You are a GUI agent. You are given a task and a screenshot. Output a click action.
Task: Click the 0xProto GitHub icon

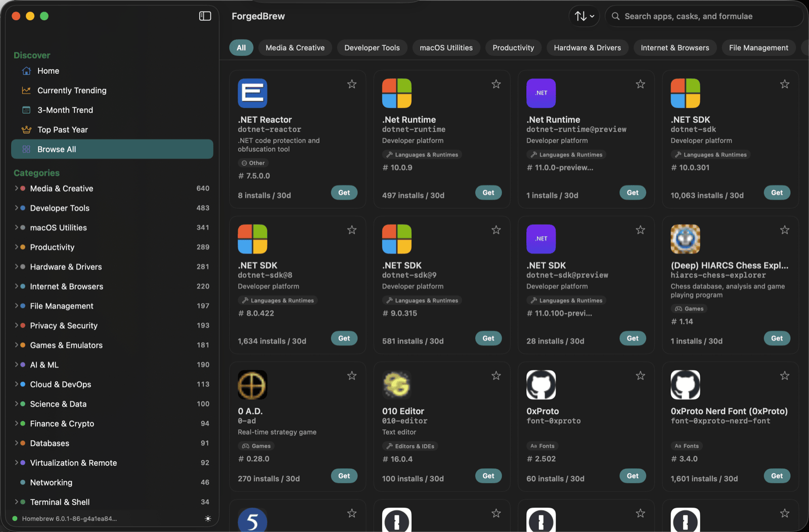click(541, 384)
